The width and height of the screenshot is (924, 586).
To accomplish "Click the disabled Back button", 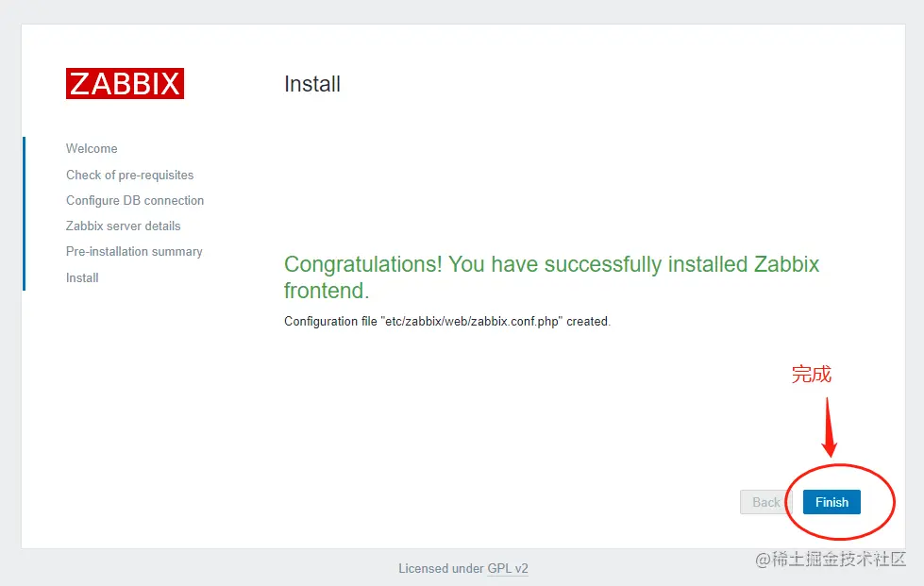I will coord(765,502).
